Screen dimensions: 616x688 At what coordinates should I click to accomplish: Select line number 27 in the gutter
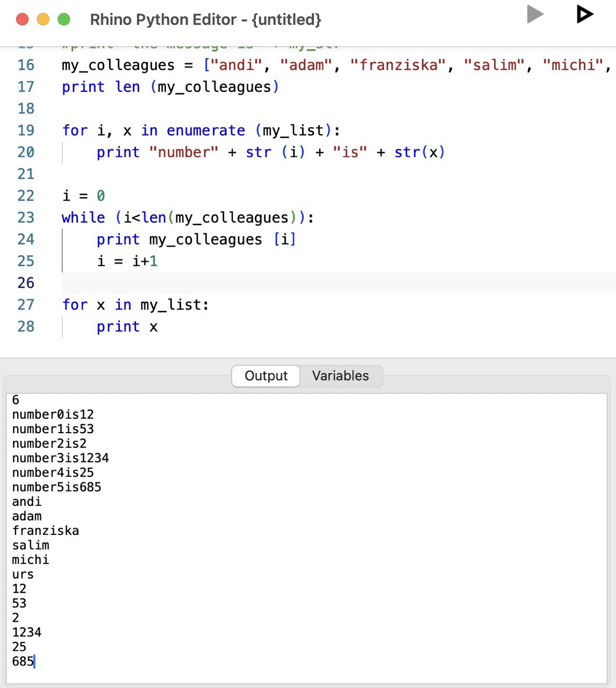click(x=25, y=305)
